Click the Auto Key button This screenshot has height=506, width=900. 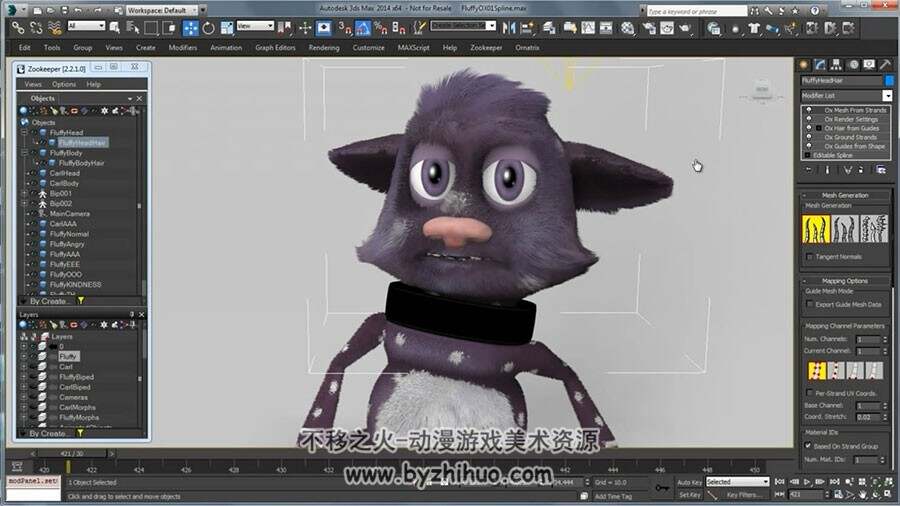689,482
